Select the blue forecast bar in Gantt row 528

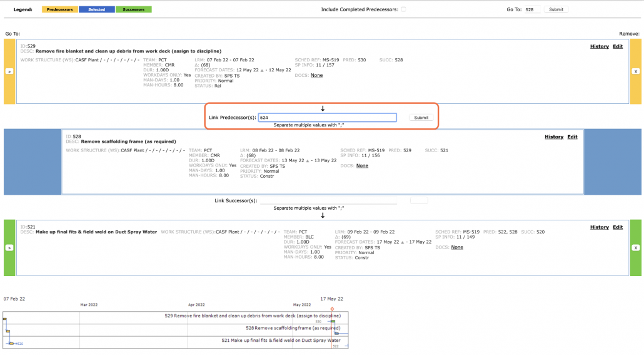[x=336, y=334]
